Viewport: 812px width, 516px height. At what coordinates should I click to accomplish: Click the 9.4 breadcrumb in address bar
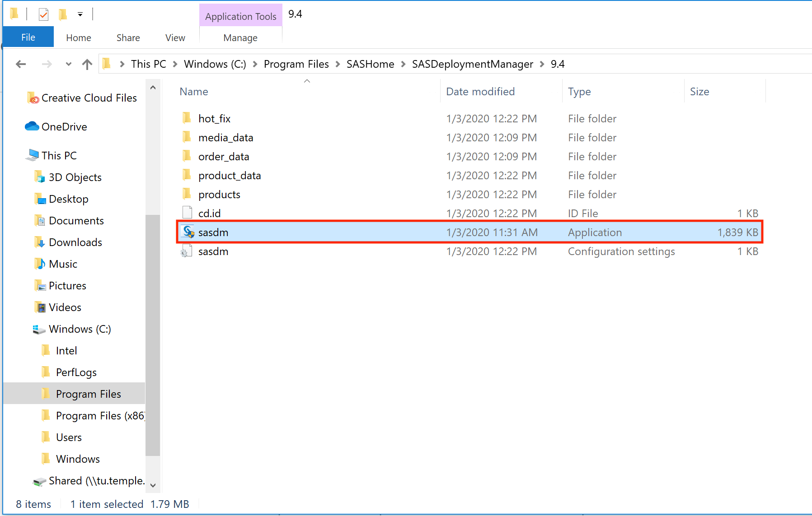[x=558, y=64]
